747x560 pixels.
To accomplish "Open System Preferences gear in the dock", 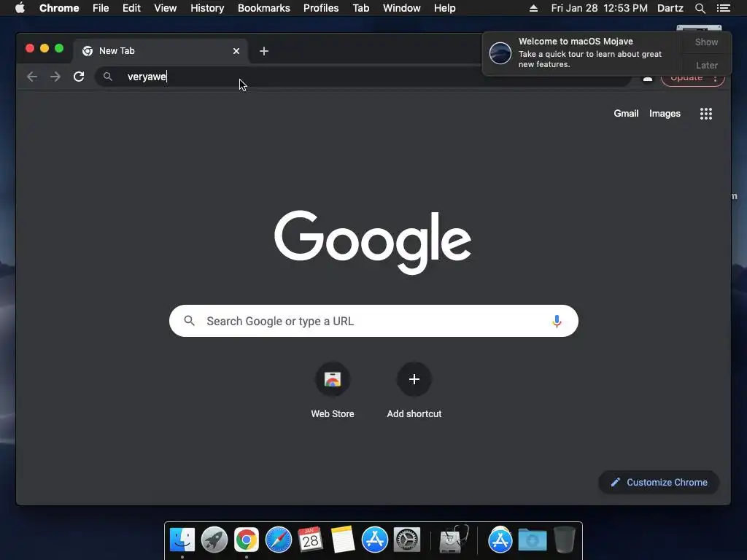I will coord(407,540).
